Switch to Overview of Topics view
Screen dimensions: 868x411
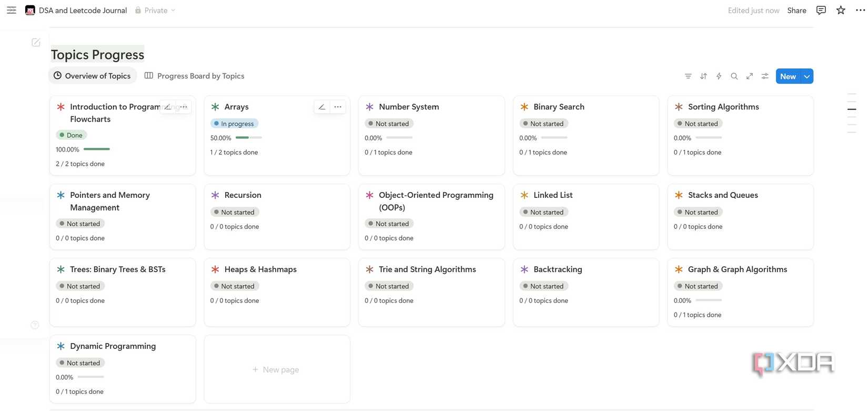pos(93,76)
